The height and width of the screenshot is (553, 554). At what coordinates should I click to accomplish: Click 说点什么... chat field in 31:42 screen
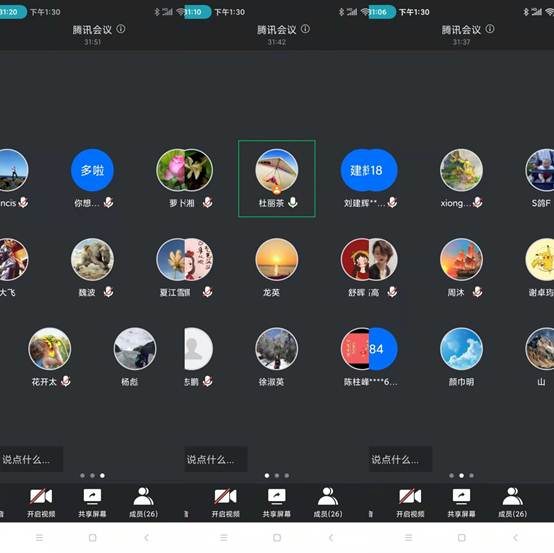pos(216,459)
